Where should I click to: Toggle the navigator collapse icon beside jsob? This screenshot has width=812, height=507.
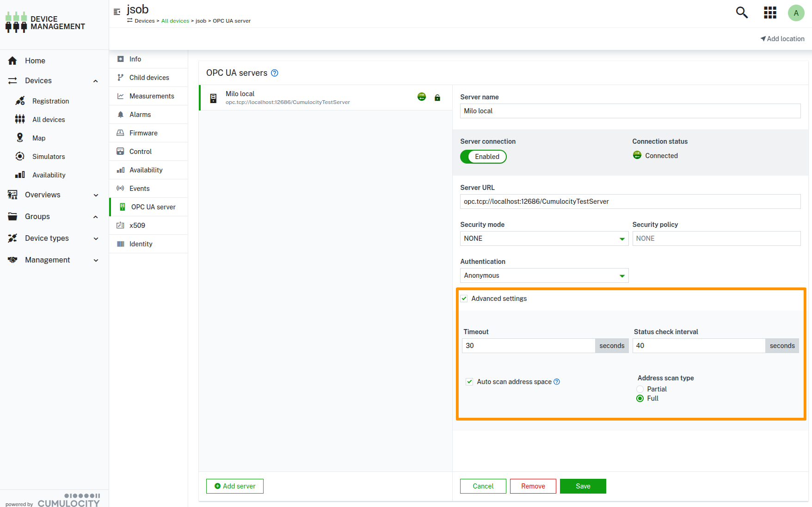click(117, 12)
